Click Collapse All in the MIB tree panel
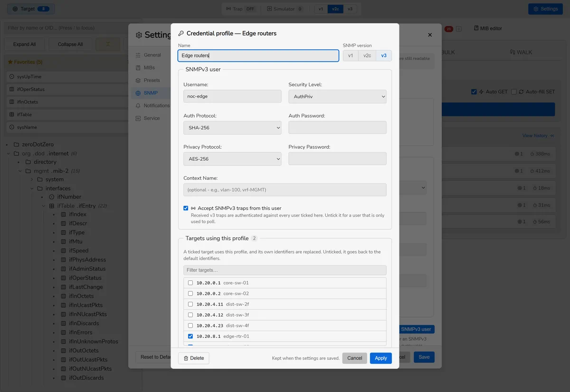 [x=70, y=44]
